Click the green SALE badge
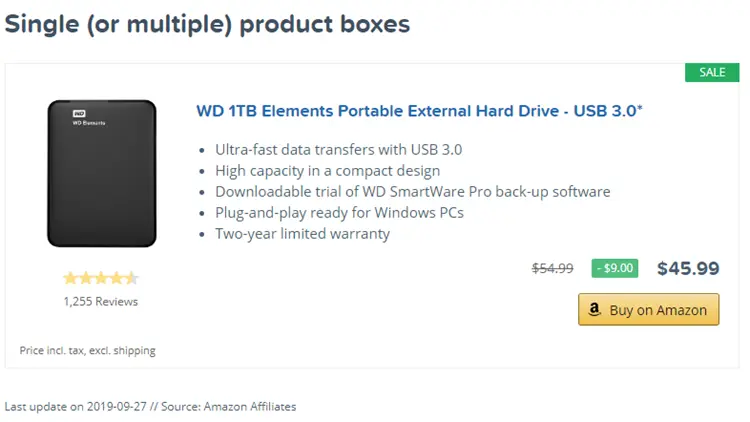 tap(712, 72)
